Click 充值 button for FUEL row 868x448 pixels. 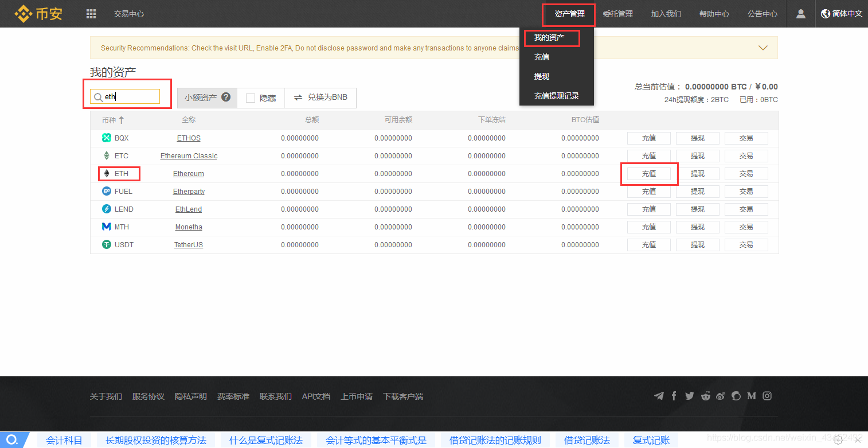coord(649,191)
